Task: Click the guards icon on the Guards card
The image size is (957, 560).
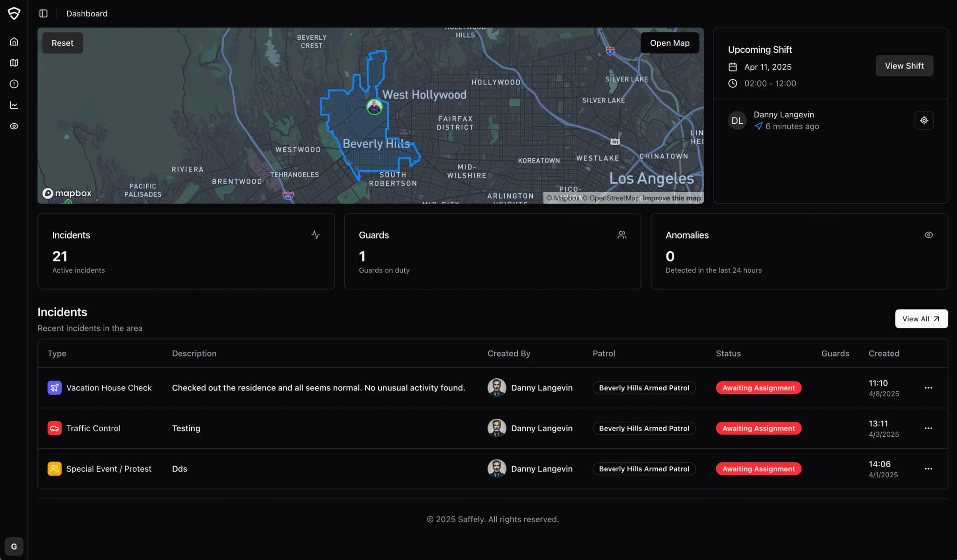Action: (622, 235)
